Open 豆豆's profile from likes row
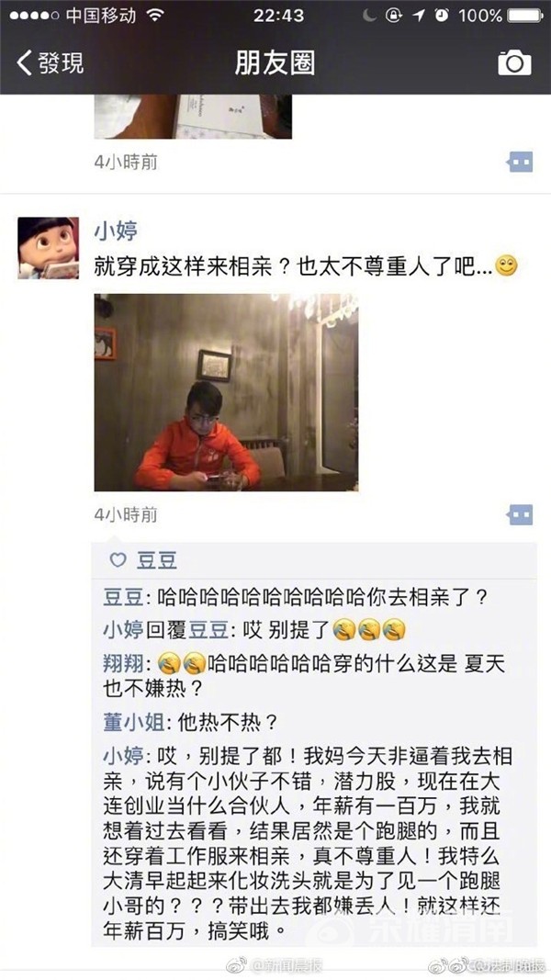 [157, 560]
